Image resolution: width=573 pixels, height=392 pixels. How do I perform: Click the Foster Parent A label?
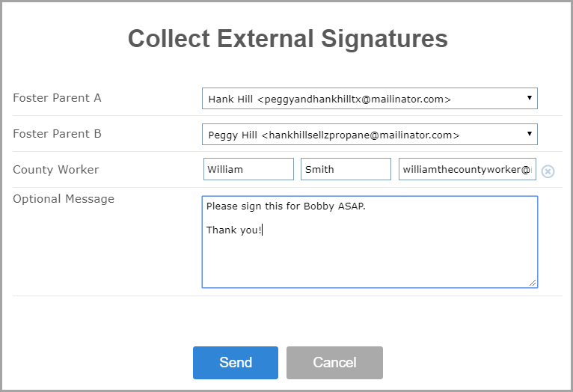click(x=57, y=98)
